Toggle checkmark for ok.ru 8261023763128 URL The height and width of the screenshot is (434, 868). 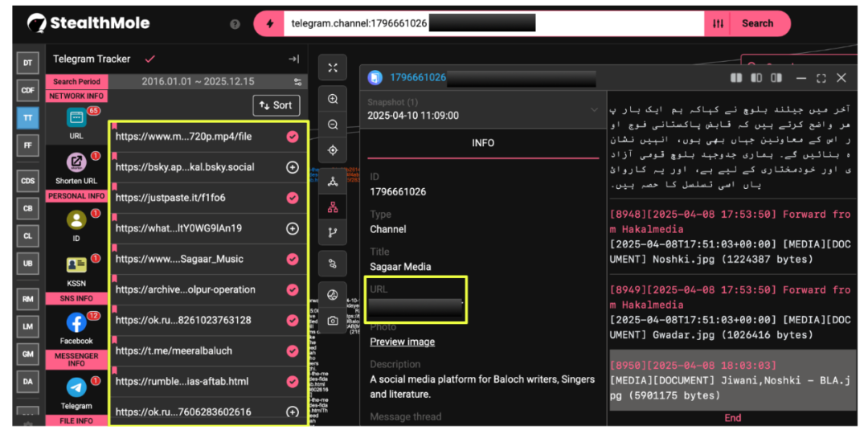click(293, 320)
